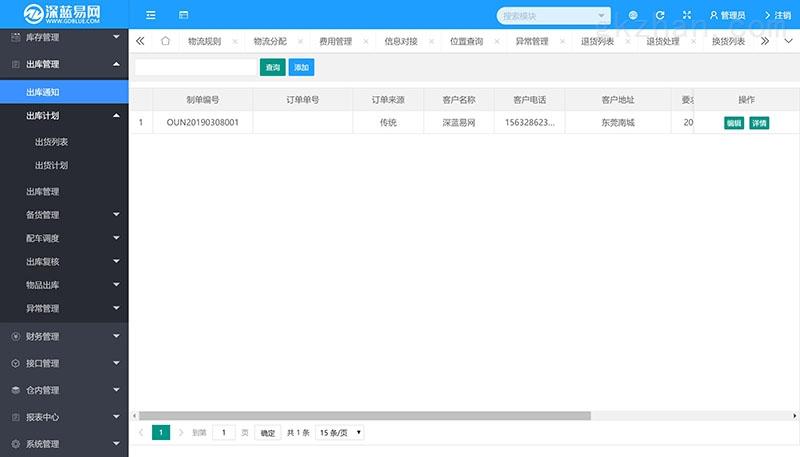
Task: Expand 物品出库 submenu
Action: click(x=64, y=285)
